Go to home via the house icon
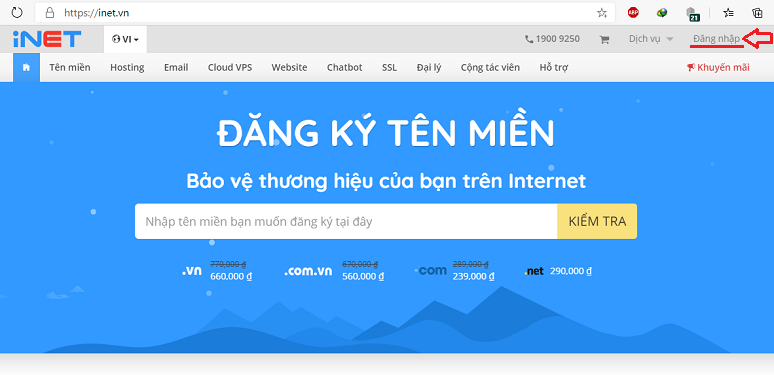Image resolution: width=774 pixels, height=375 pixels. (26, 68)
